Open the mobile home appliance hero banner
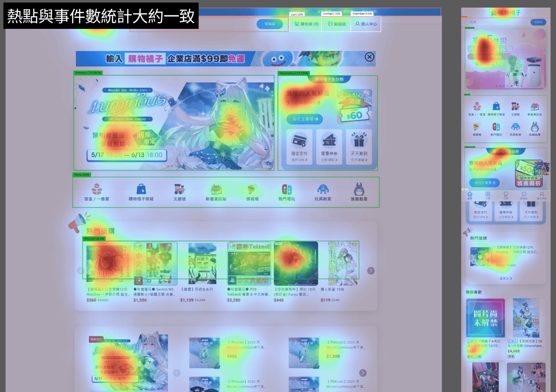Image resolution: width=556 pixels, height=392 pixels. click(x=505, y=59)
